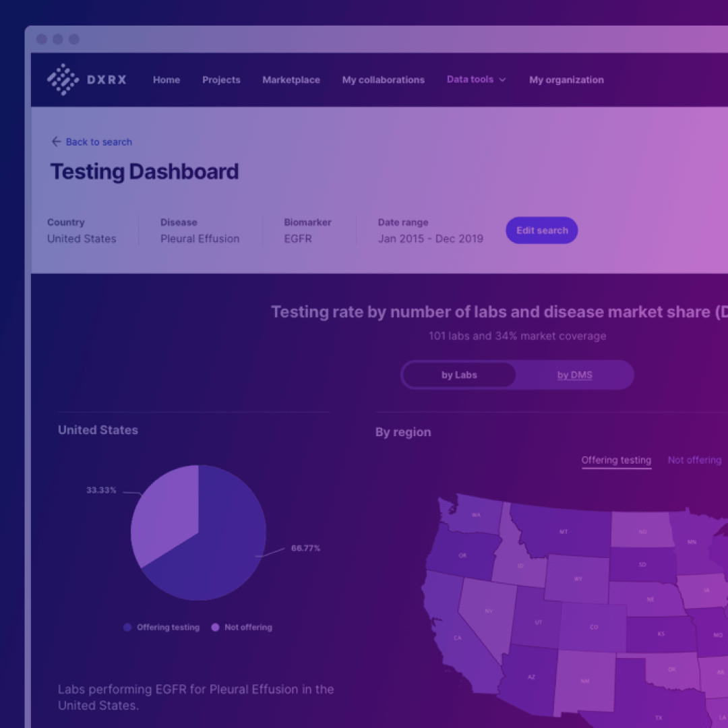Switch to the Offering testing tab

pos(616,460)
